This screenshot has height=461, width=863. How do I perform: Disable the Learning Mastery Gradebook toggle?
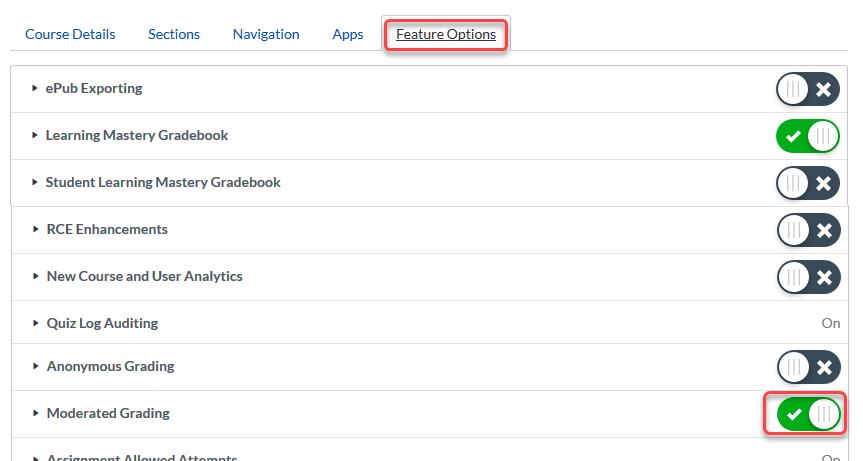pos(807,136)
